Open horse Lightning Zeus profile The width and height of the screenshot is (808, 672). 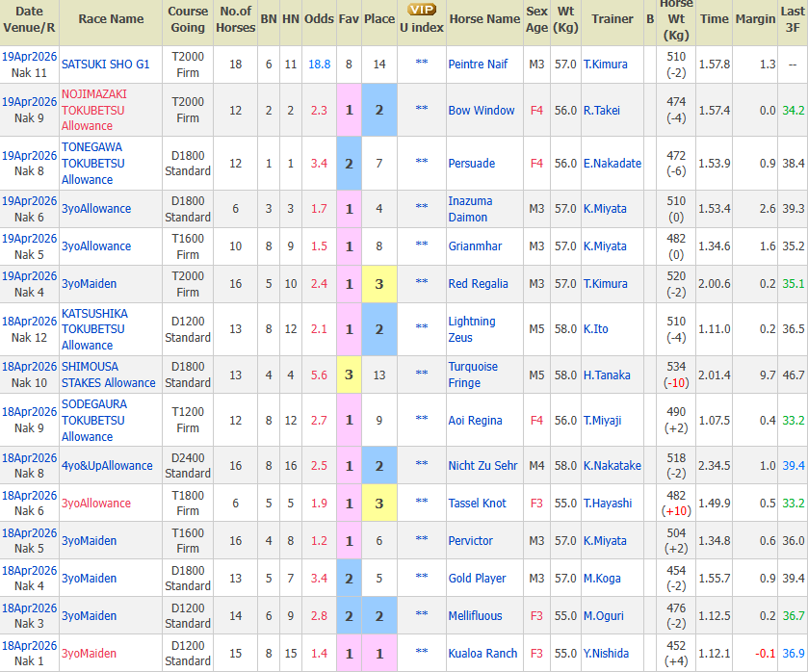click(x=472, y=329)
